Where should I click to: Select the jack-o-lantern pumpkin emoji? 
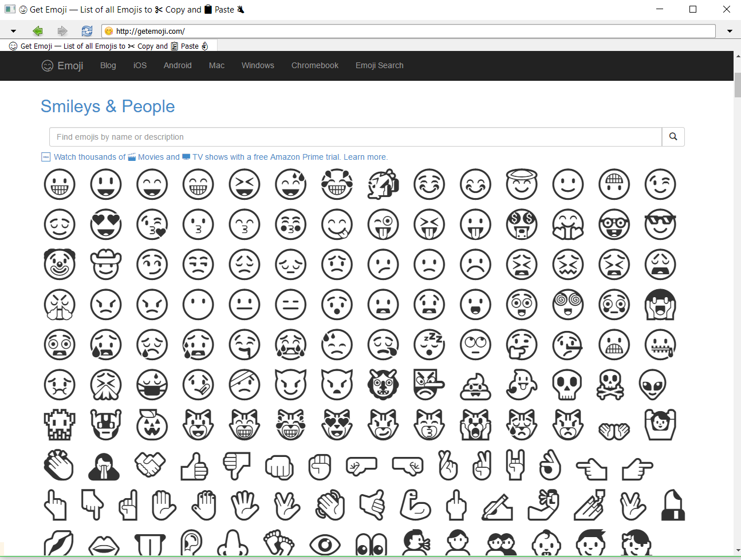click(x=152, y=425)
